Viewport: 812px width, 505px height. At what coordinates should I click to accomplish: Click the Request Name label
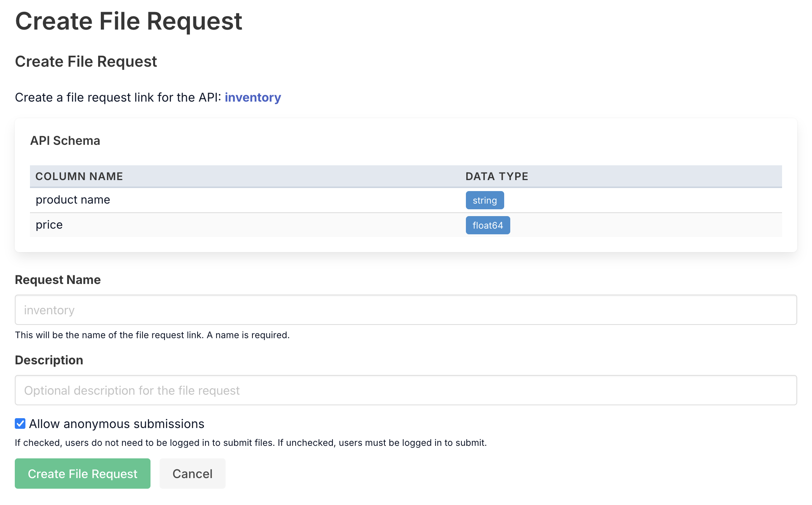(x=58, y=280)
